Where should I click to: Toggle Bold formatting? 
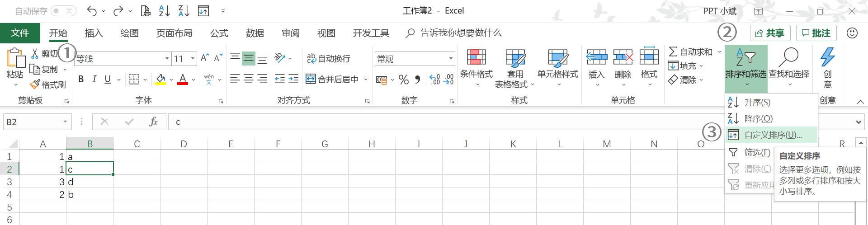81,80
